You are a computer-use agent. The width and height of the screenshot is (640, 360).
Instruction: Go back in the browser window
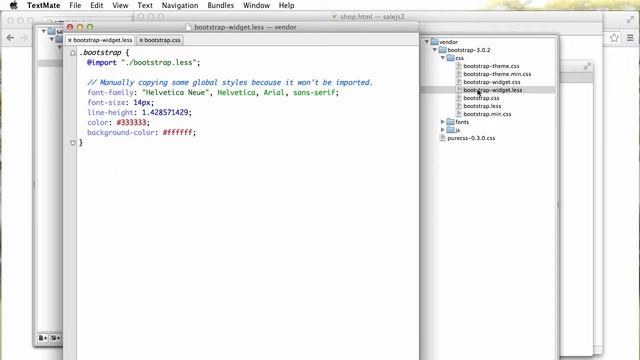(11, 38)
